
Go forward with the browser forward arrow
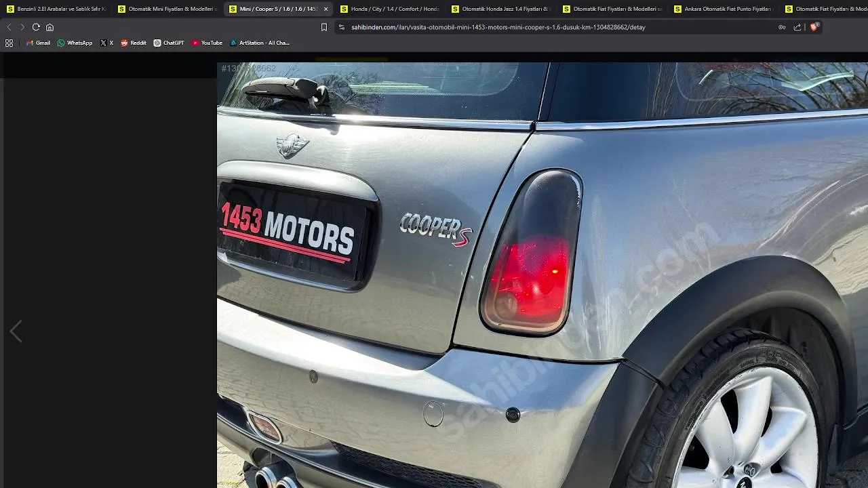point(22,27)
